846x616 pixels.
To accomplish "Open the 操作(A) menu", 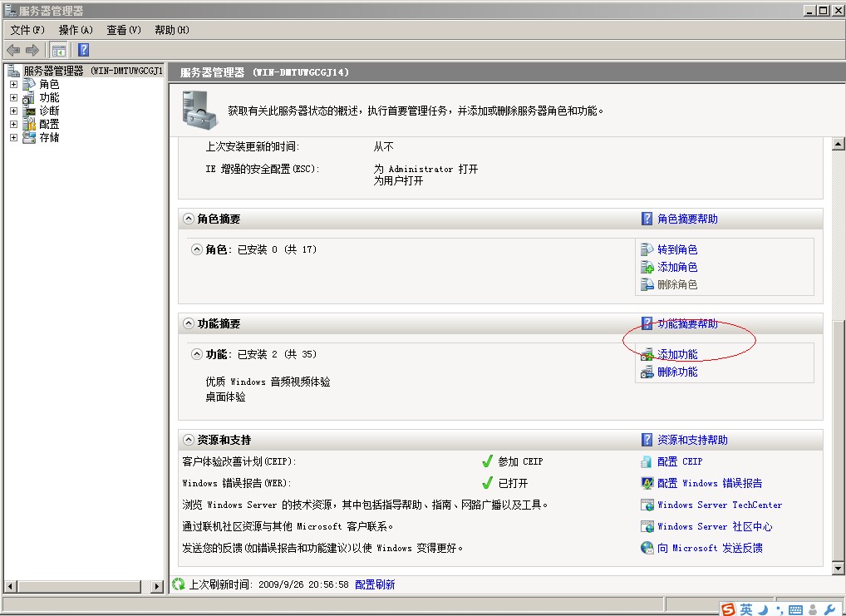I will 76,30.
